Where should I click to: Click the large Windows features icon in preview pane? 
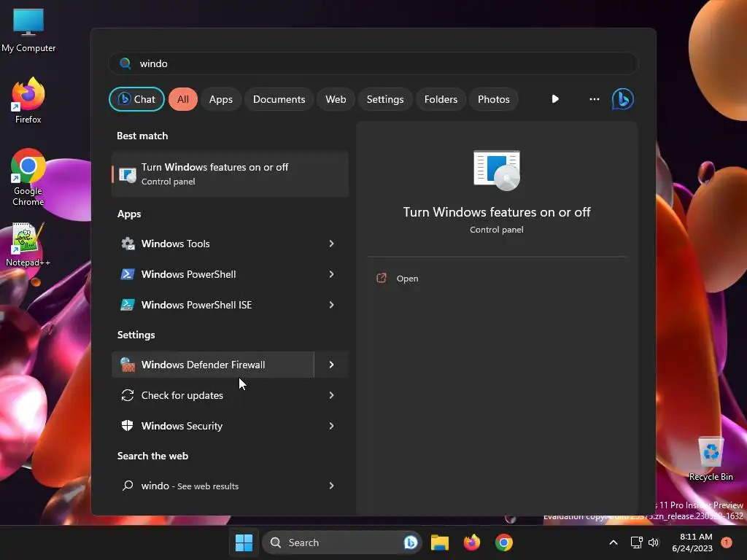coord(496,171)
